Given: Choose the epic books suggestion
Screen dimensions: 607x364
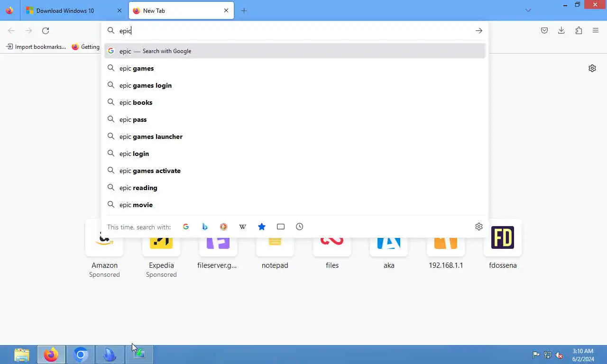Looking at the screenshot, I should (295, 102).
